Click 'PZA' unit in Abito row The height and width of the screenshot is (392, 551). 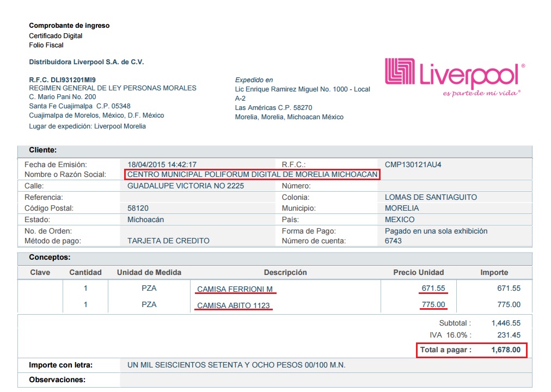point(149,304)
